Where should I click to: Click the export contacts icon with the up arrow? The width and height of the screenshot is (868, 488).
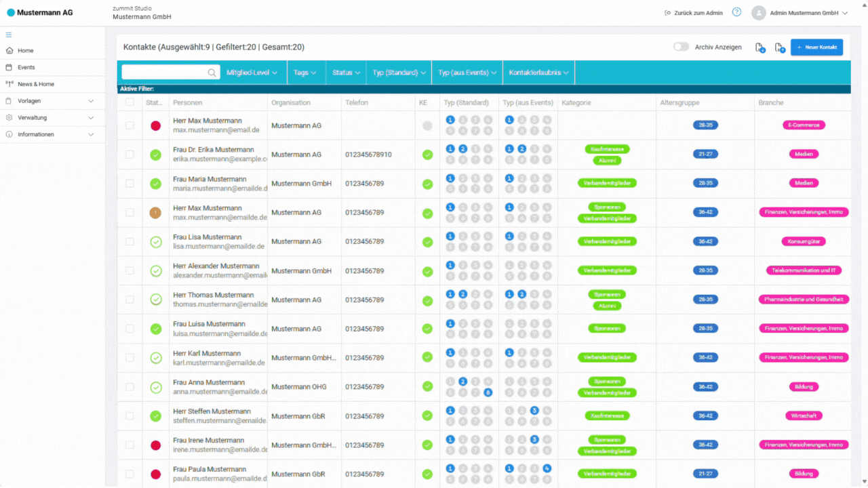click(x=780, y=47)
